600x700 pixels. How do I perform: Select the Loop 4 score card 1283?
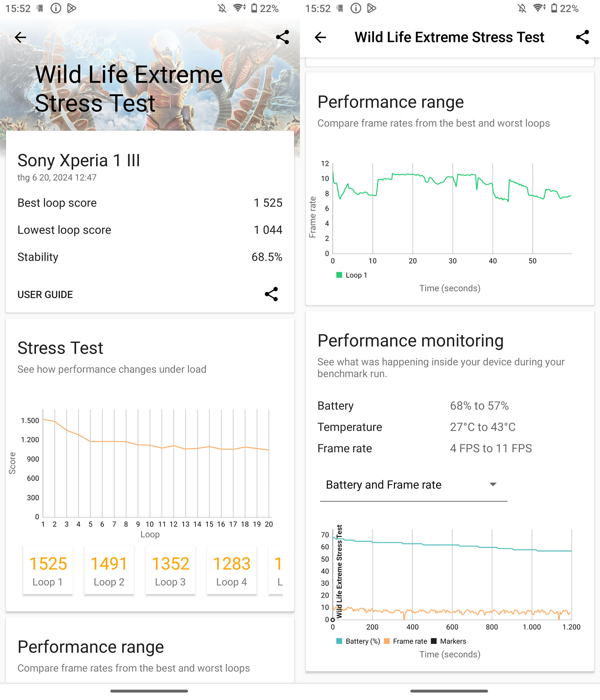[232, 570]
